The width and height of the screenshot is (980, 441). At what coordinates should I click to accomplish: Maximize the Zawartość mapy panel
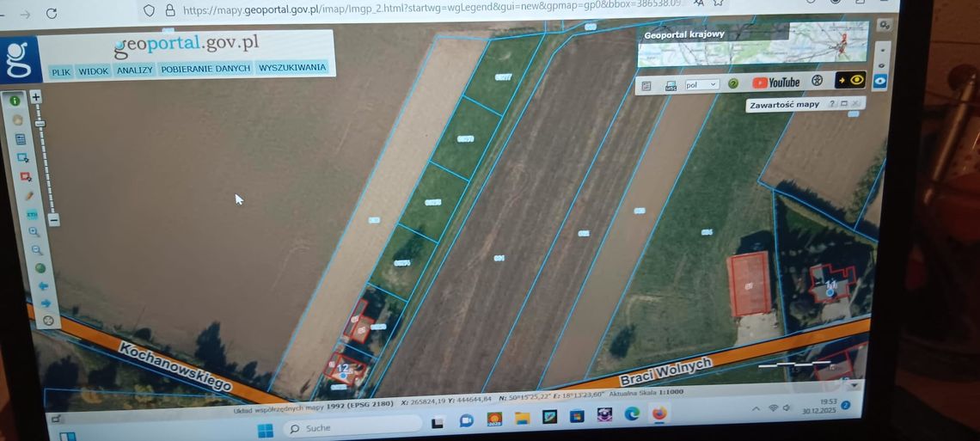[844, 104]
